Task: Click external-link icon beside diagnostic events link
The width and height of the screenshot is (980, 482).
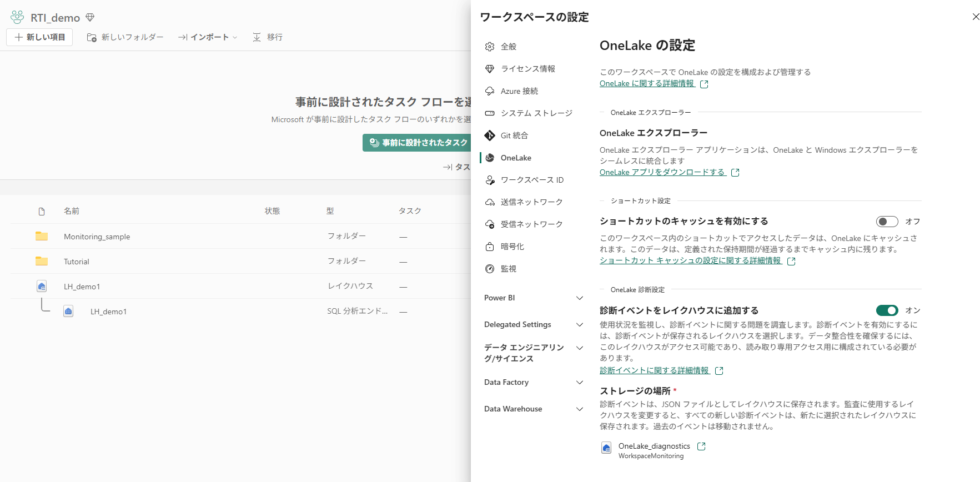Action: [x=719, y=371]
